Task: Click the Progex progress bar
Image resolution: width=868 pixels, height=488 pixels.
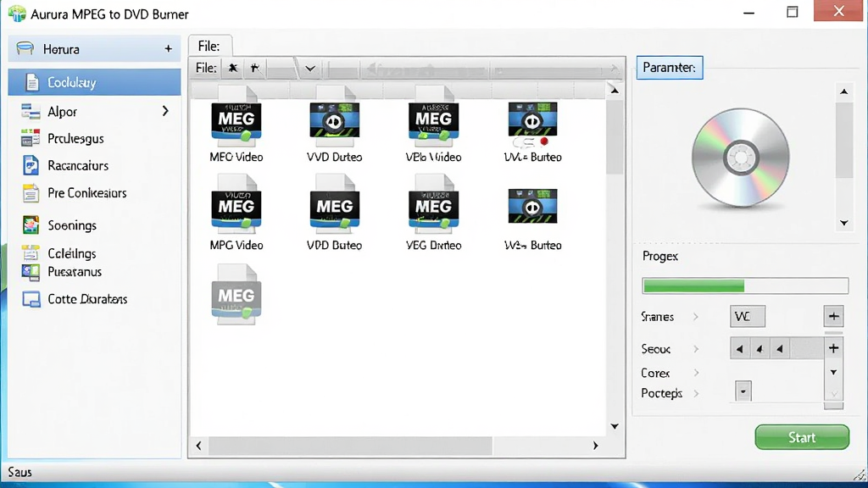Action: [745, 286]
